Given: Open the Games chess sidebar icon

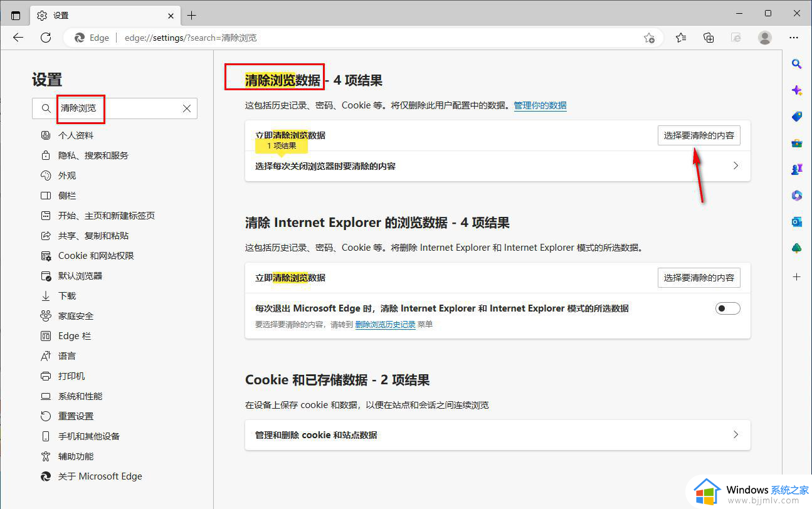Looking at the screenshot, I should [796, 169].
